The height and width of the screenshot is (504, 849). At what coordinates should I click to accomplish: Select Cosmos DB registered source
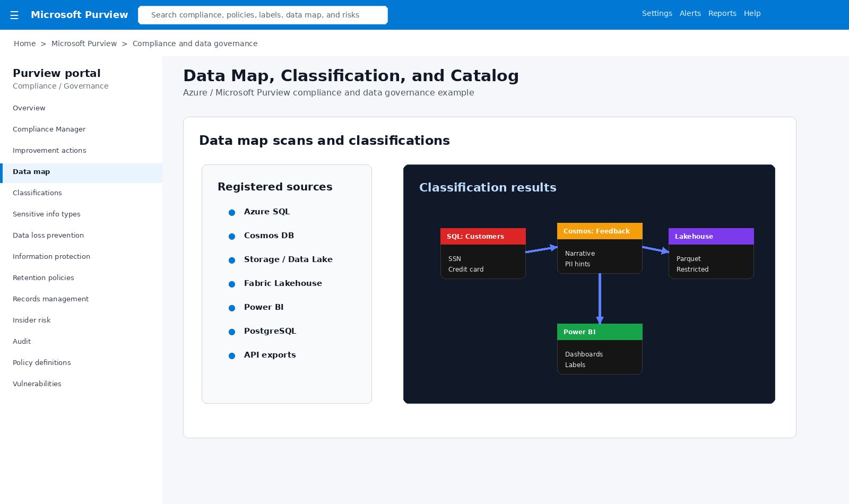[269, 236]
